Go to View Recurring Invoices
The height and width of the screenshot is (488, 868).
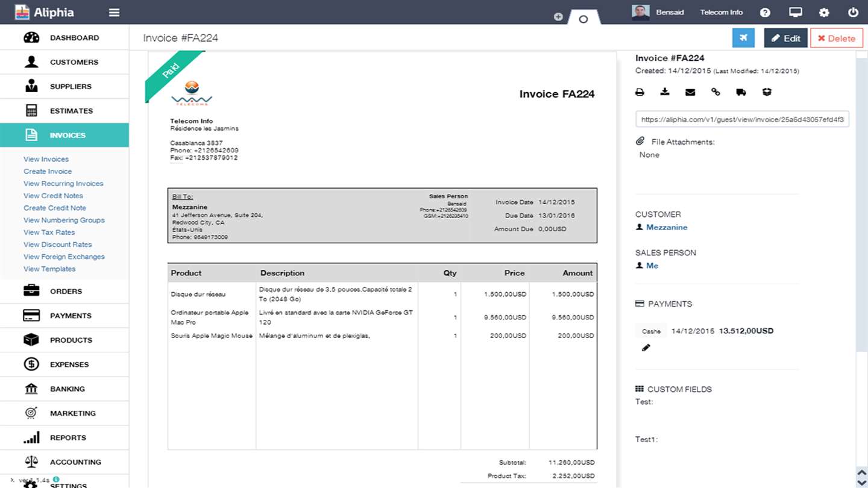click(x=63, y=183)
